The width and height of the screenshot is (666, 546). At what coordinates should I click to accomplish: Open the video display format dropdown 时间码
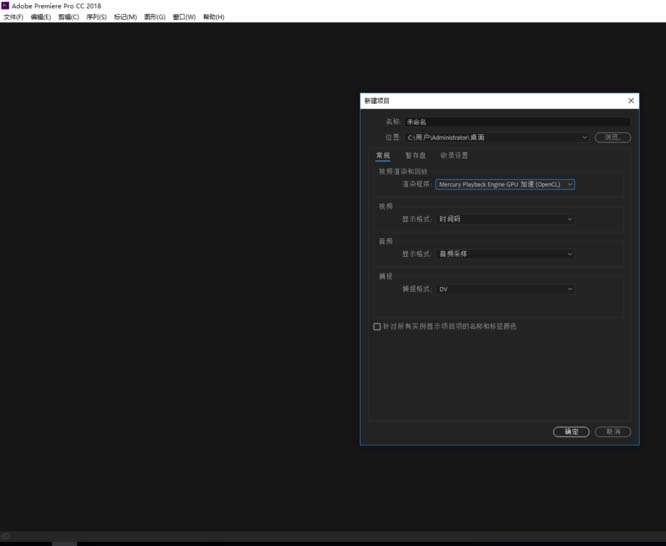pos(505,219)
